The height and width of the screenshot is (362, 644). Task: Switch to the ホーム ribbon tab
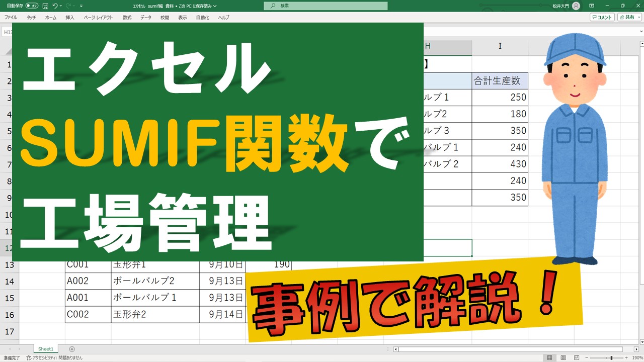51,17
